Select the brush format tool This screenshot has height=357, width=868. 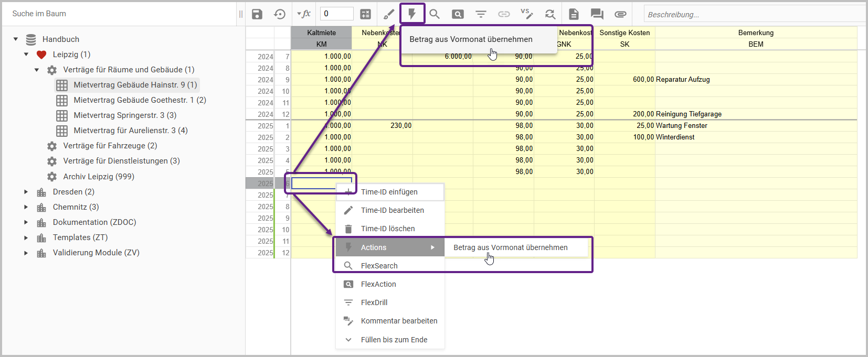[389, 14]
